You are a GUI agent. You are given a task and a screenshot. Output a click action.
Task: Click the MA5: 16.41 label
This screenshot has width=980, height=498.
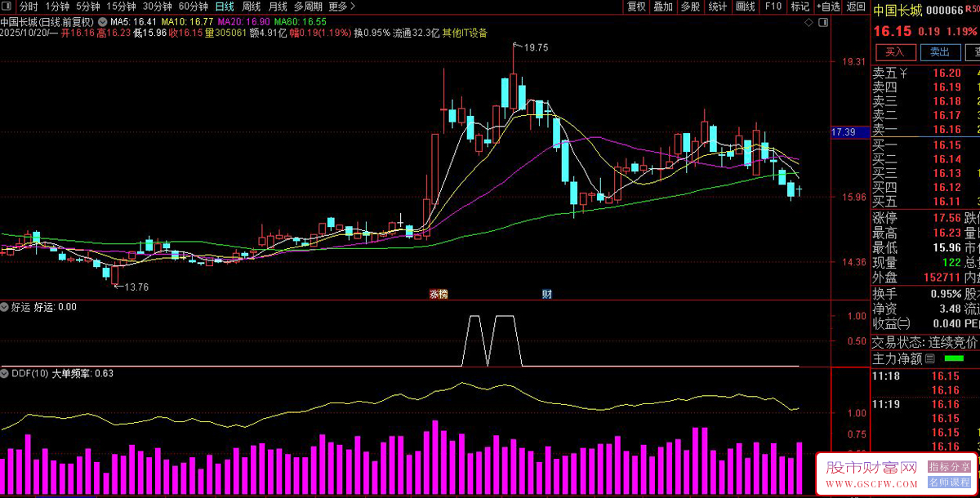click(x=134, y=21)
